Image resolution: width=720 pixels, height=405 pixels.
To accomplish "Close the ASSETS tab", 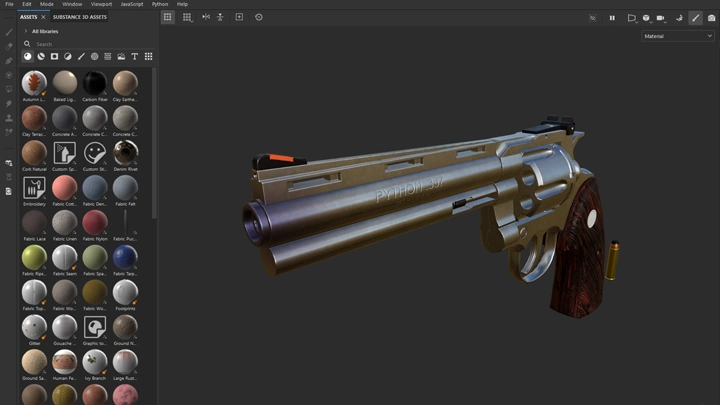I will pyautogui.click(x=43, y=17).
